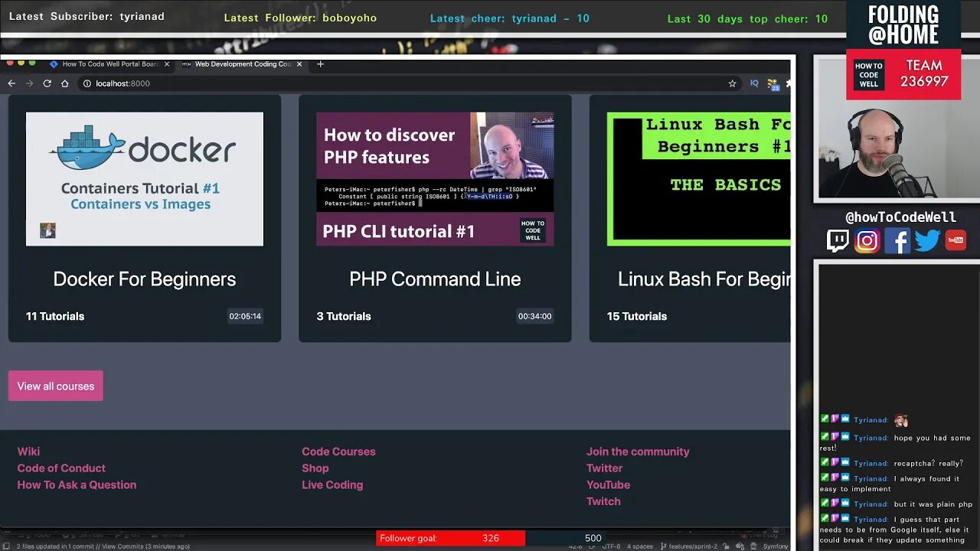Viewport: 980px width, 551px height.
Task: Click the @howToCodeWell handle text
Action: 900,217
